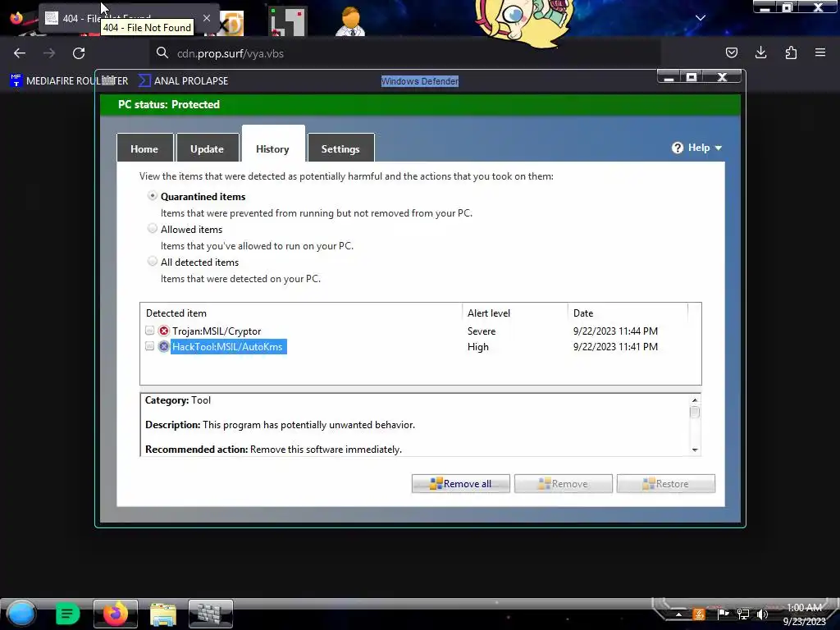The width and height of the screenshot is (840, 630).
Task: Sort by the Detected item column header
Action: tap(301, 313)
